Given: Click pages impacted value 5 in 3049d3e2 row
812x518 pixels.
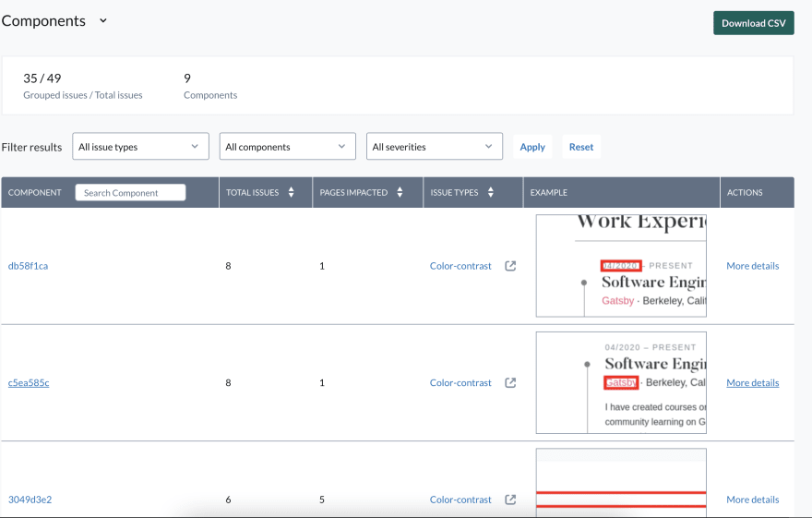Looking at the screenshot, I should (322, 500).
